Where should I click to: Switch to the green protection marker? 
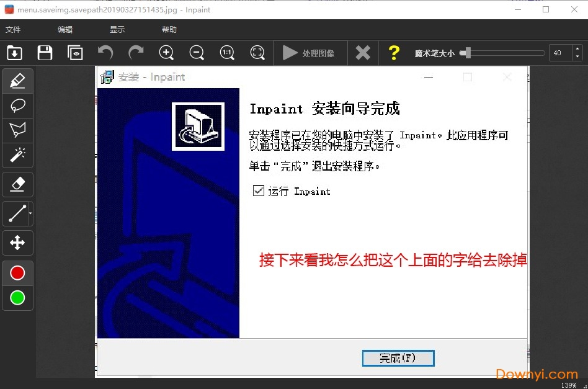pyautogui.click(x=17, y=298)
